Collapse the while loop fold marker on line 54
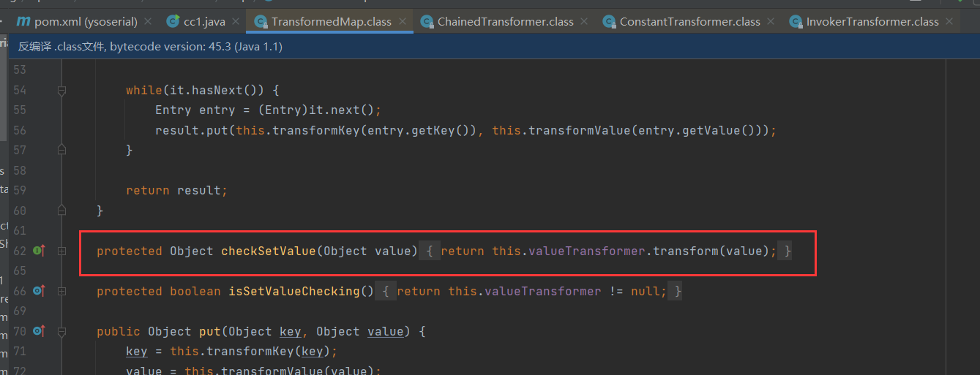 61,90
